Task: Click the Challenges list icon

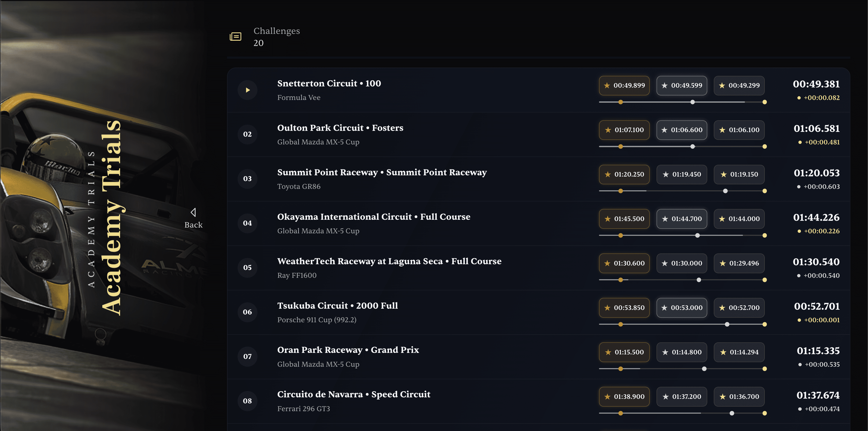Action: tap(235, 36)
